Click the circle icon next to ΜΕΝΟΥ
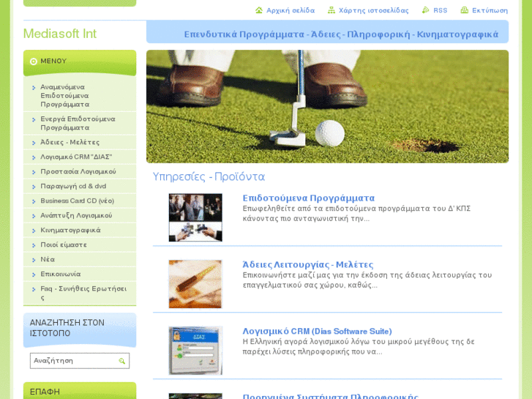 click(33, 61)
